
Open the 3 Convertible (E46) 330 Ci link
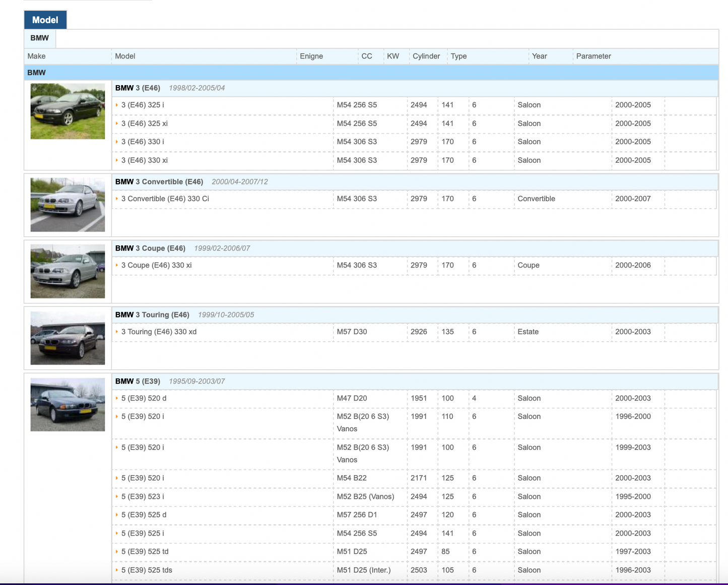point(165,199)
